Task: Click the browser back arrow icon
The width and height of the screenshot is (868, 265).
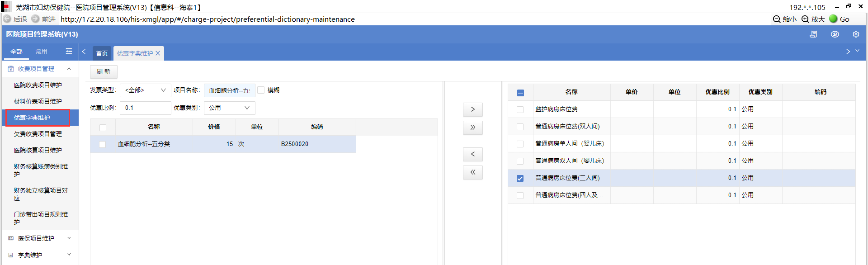Action: tap(7, 19)
